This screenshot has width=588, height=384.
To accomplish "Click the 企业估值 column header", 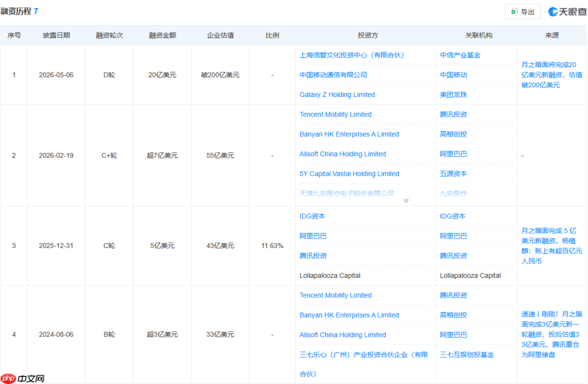I will 220,35.
